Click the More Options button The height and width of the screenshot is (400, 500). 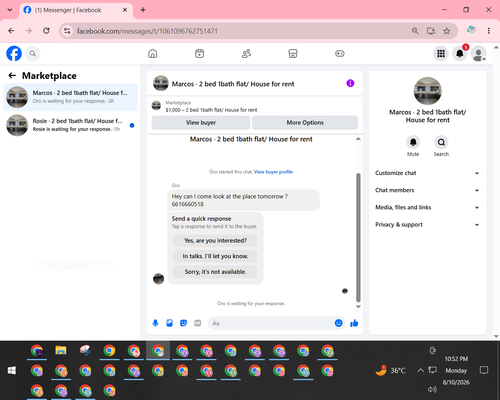pyautogui.click(x=305, y=122)
